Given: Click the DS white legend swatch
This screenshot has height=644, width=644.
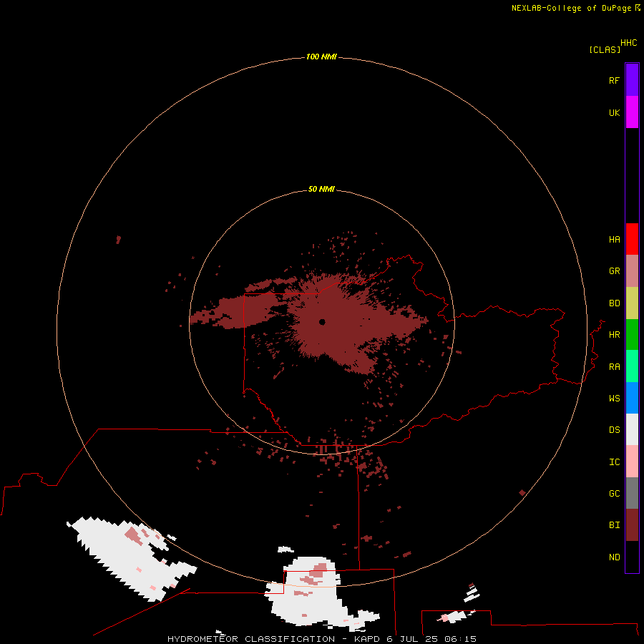Looking at the screenshot, I should [x=632, y=429].
